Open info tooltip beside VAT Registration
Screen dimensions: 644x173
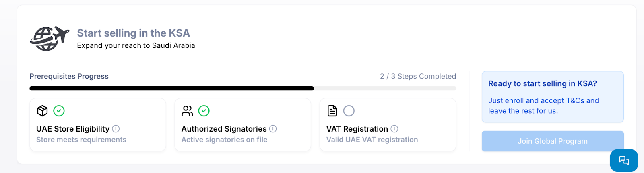(394, 129)
